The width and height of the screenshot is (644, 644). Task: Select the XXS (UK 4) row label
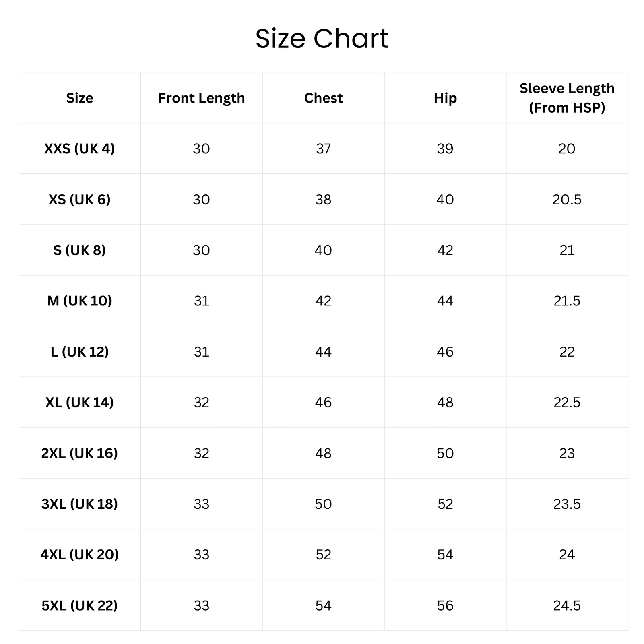[80, 149]
